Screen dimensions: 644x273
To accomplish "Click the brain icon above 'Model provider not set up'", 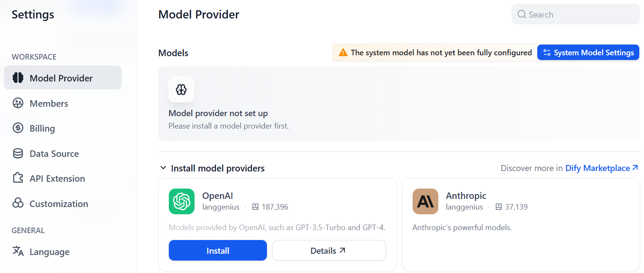I will pyautogui.click(x=181, y=90).
